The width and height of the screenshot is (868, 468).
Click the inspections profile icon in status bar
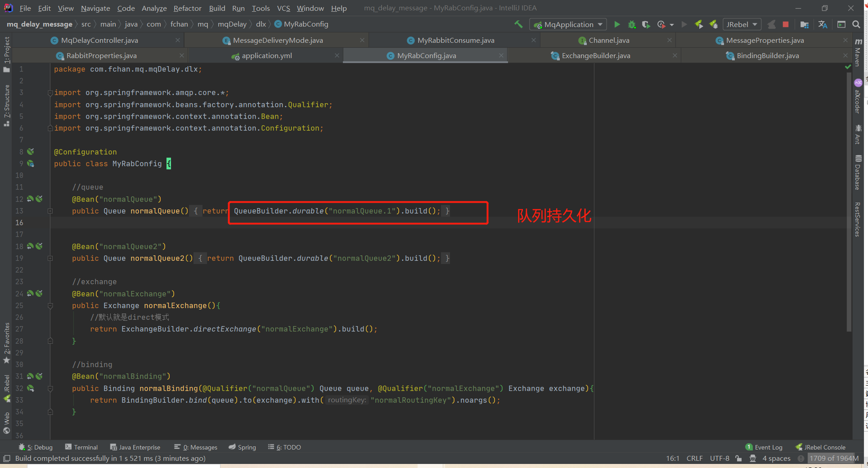pos(753,458)
